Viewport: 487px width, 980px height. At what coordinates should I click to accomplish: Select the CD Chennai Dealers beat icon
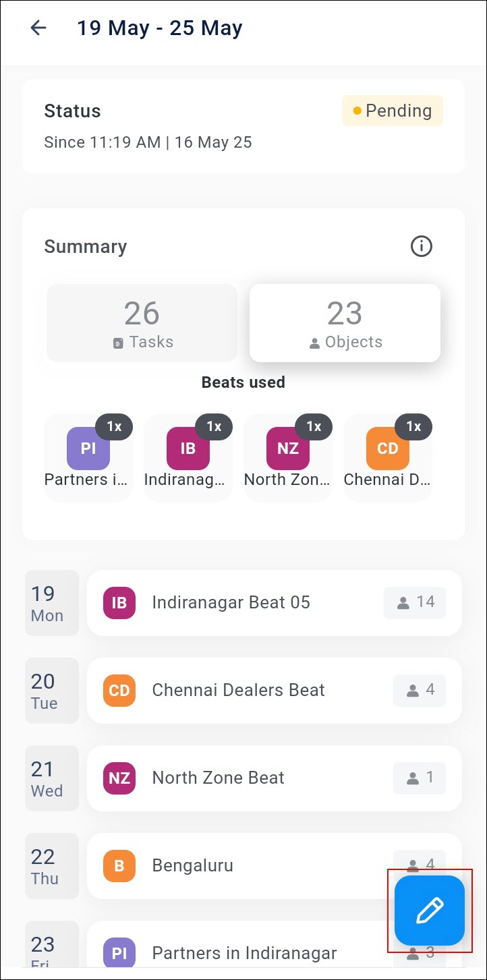[388, 449]
